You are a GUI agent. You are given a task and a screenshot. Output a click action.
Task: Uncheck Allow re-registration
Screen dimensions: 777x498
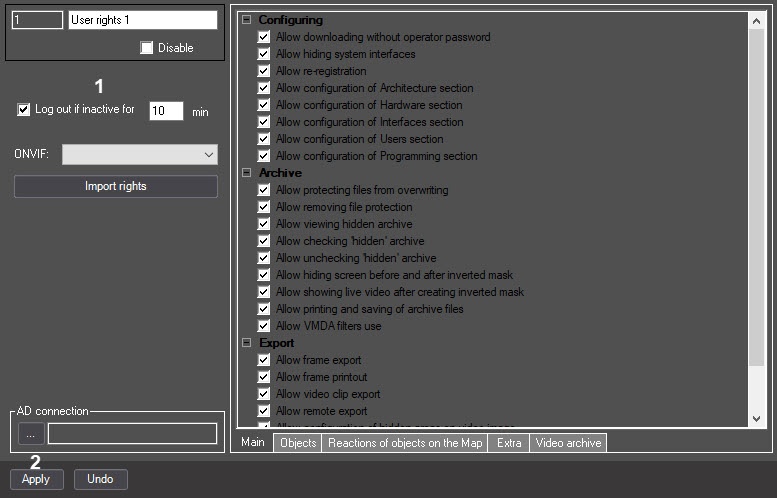[264, 71]
